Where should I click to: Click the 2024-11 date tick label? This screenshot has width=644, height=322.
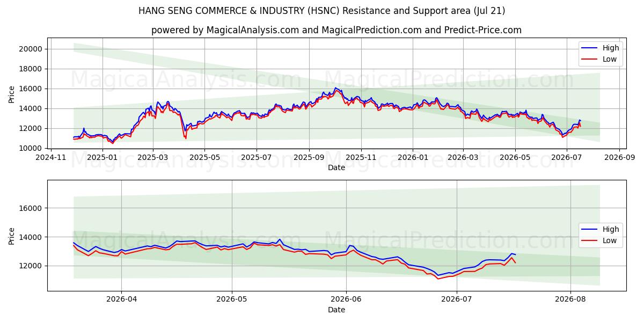click(52, 158)
